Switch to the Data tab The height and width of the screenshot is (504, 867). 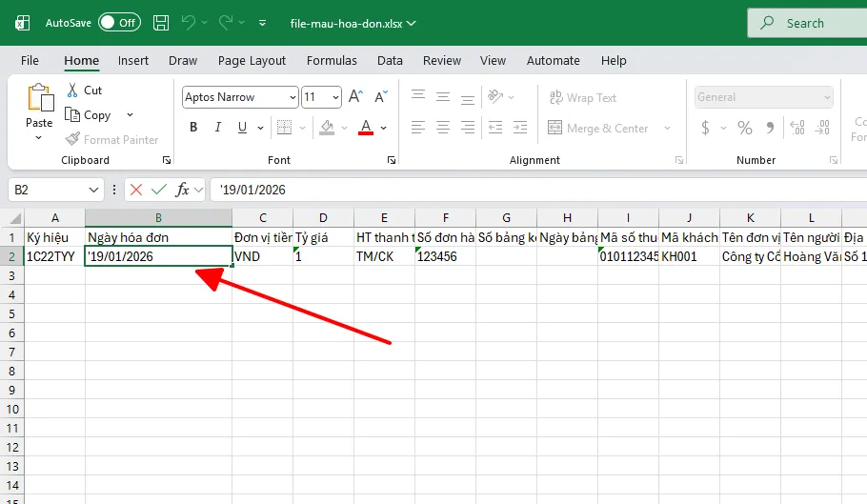tap(390, 60)
